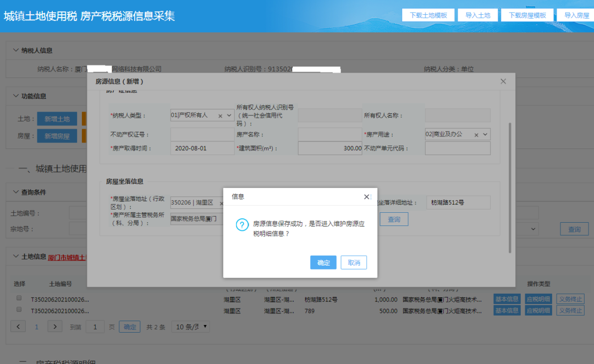Close the 信息 message dialog
Viewport: 594px width, 364px height.
366,196
